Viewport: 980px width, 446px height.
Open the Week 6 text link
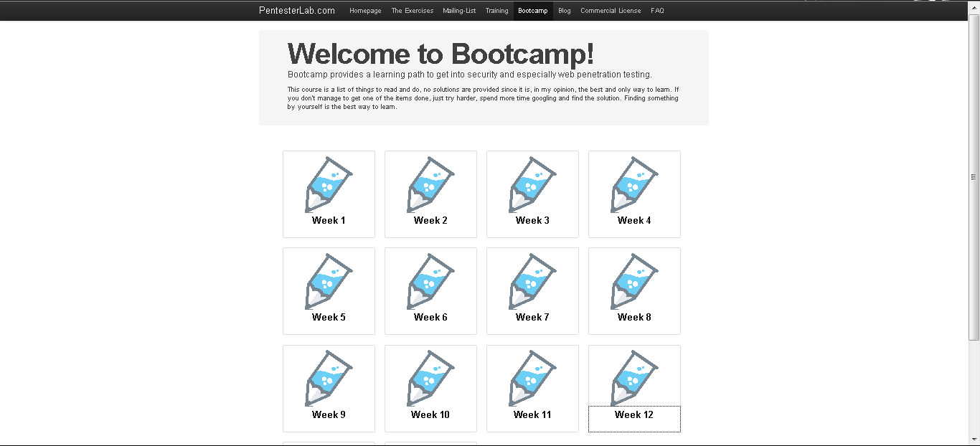(430, 317)
